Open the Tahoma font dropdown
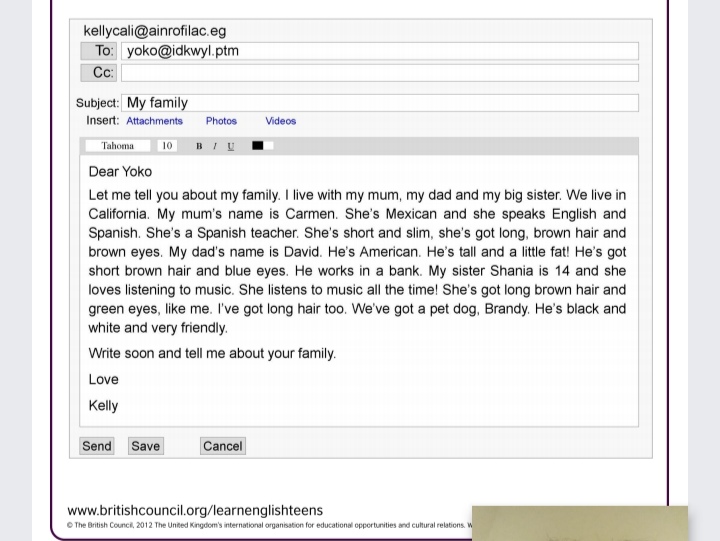 (x=118, y=146)
